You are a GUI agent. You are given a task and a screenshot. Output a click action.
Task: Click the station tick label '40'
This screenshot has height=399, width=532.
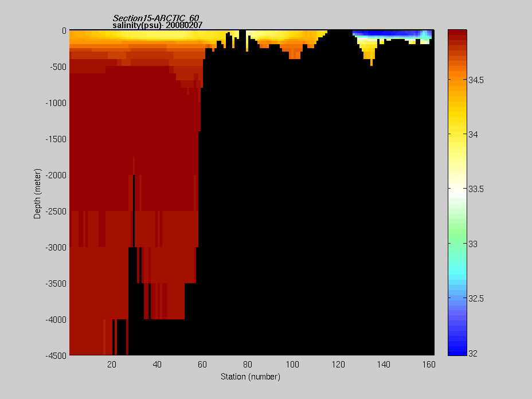[x=157, y=365]
